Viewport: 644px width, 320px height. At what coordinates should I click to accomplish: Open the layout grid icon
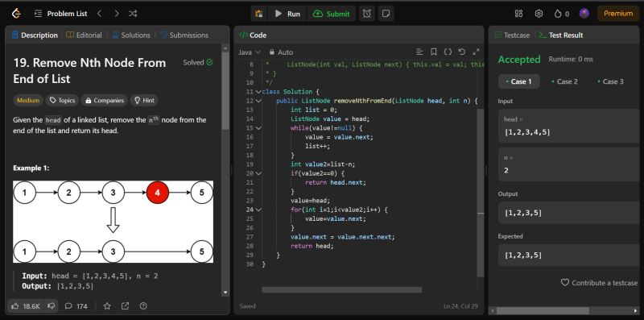(518, 14)
